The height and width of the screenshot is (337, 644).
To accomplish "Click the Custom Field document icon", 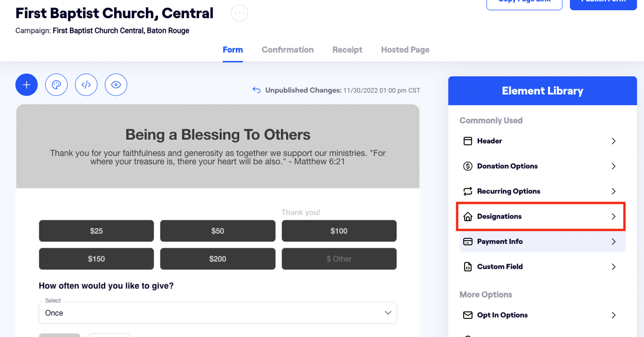I will 468,266.
